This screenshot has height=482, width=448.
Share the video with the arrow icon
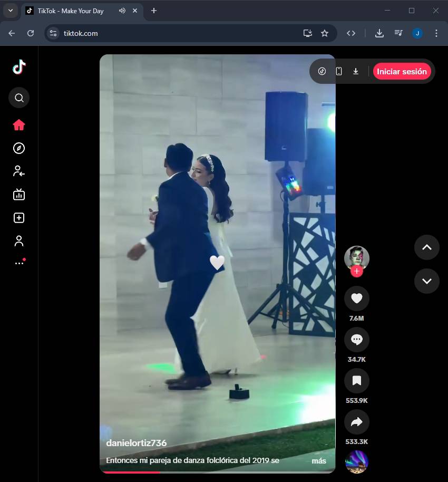pyautogui.click(x=356, y=421)
